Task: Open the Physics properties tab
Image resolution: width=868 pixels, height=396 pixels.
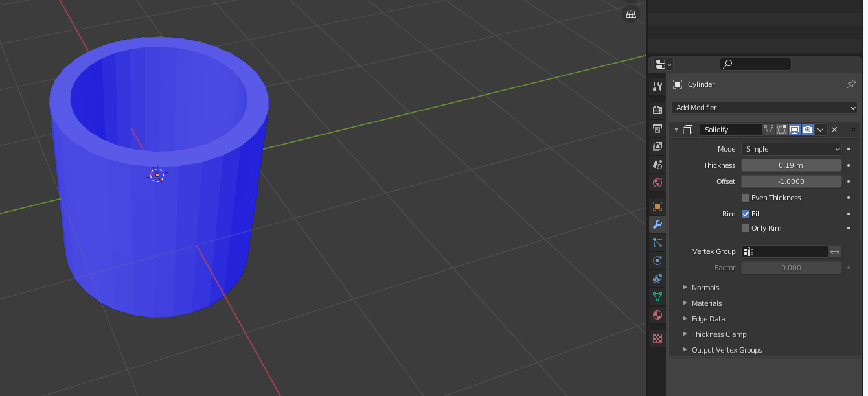Action: [x=657, y=261]
